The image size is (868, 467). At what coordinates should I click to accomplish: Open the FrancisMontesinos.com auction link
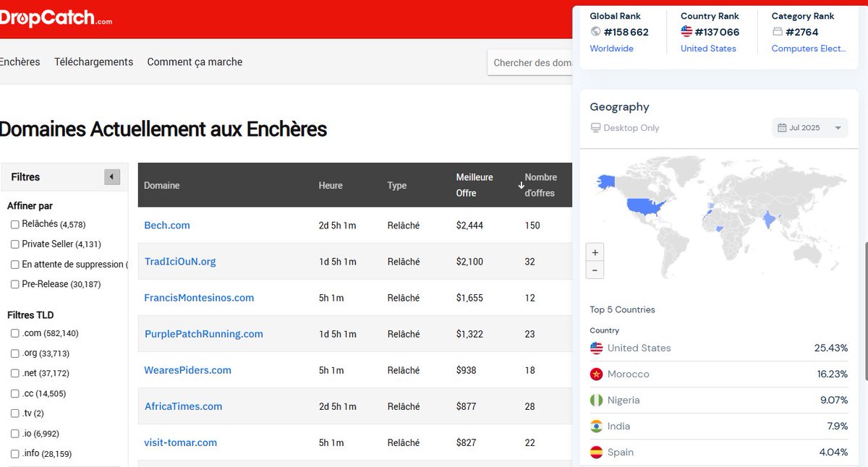pyautogui.click(x=199, y=298)
